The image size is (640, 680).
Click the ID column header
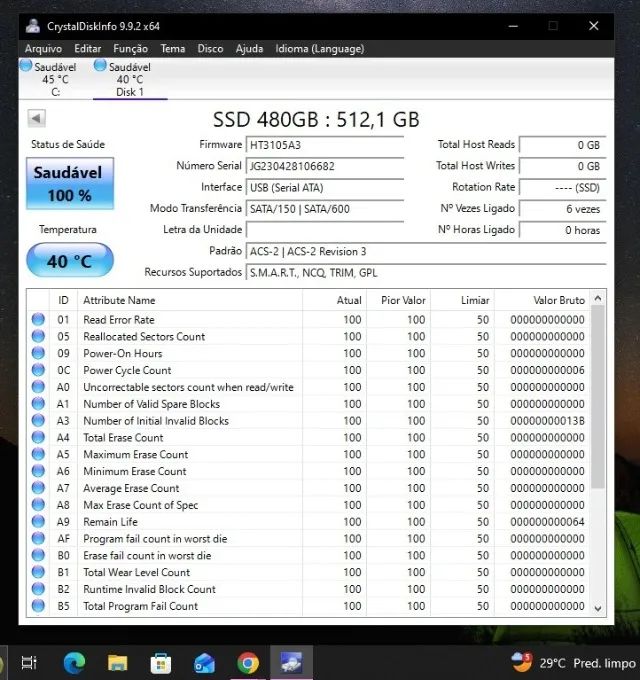(x=63, y=300)
